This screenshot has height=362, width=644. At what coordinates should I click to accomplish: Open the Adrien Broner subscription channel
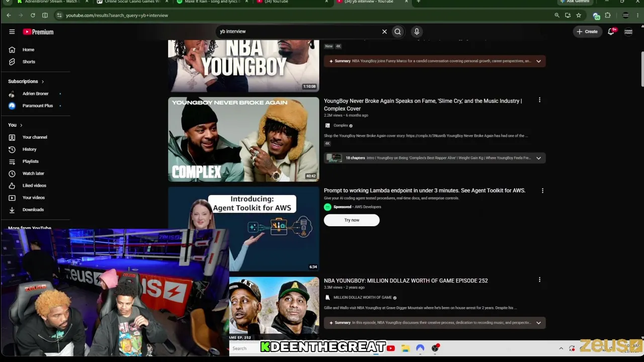click(35, 94)
